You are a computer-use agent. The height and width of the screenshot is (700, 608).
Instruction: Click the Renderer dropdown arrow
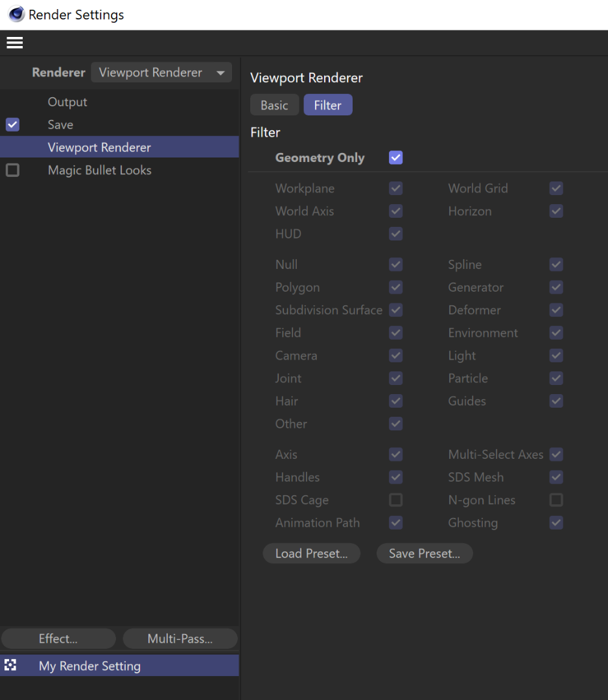[221, 73]
